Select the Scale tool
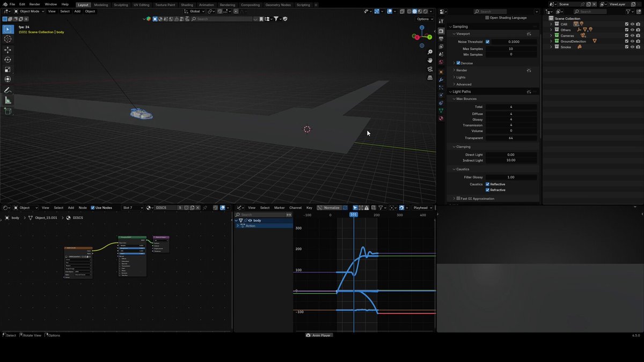This screenshot has width=644, height=362. point(8,69)
